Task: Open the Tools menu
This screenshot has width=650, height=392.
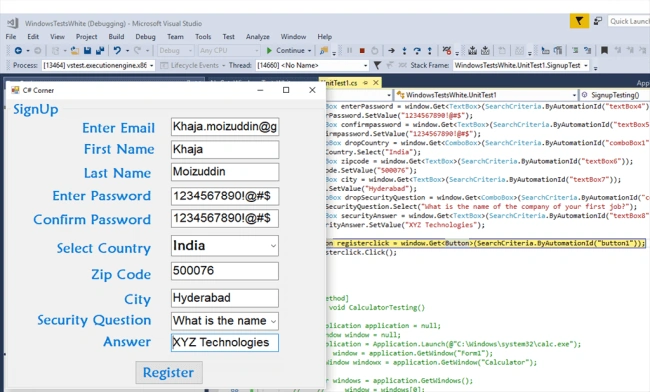Action: pos(203,36)
